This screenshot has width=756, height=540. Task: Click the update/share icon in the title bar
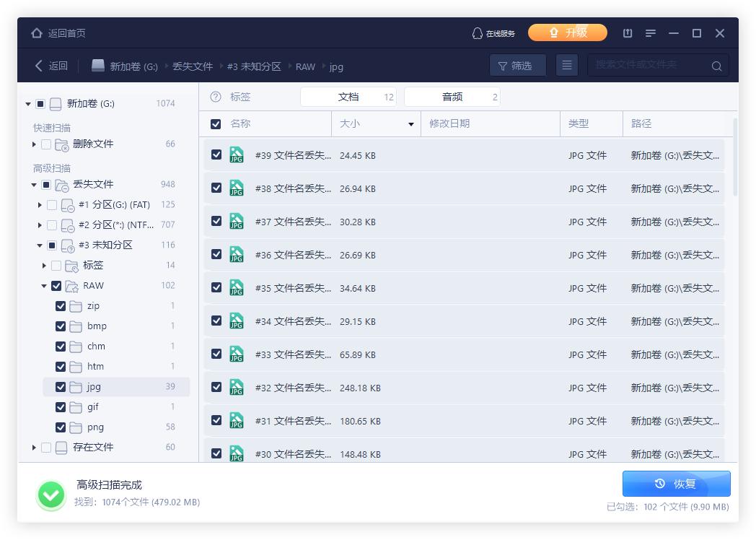pyautogui.click(x=627, y=33)
